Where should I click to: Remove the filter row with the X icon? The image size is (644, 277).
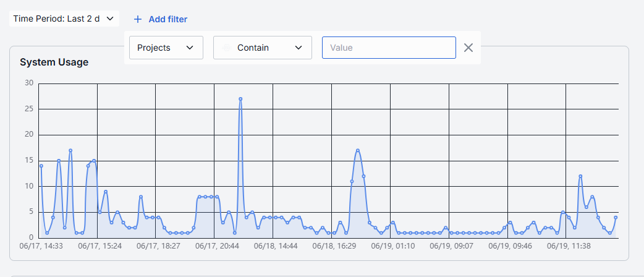tap(468, 48)
